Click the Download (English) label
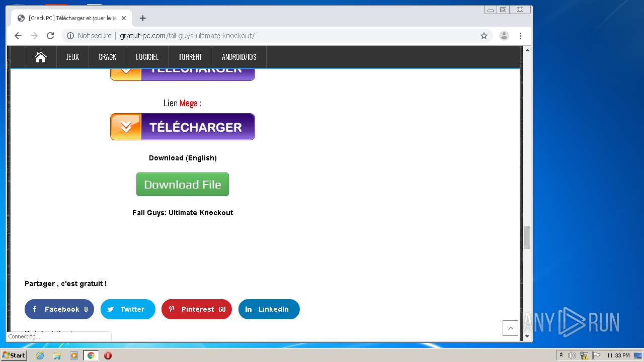The image size is (644, 362). pos(183,158)
